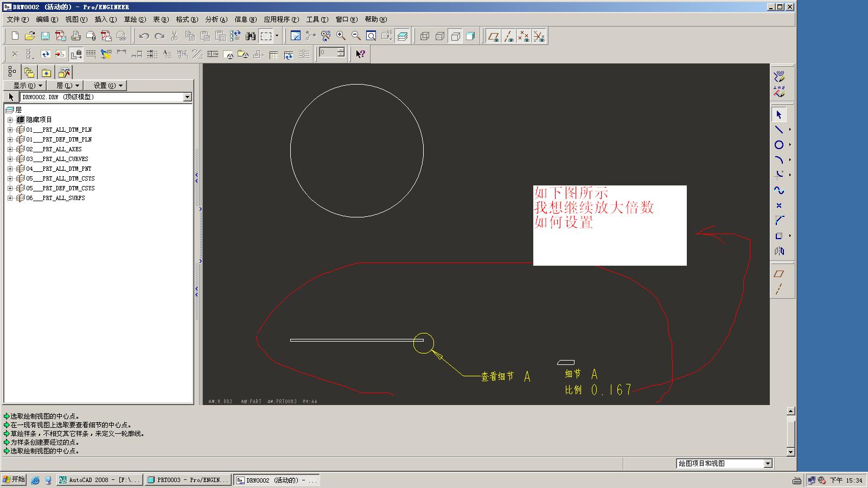Expand the 隐藏项目 tree node

(10, 120)
